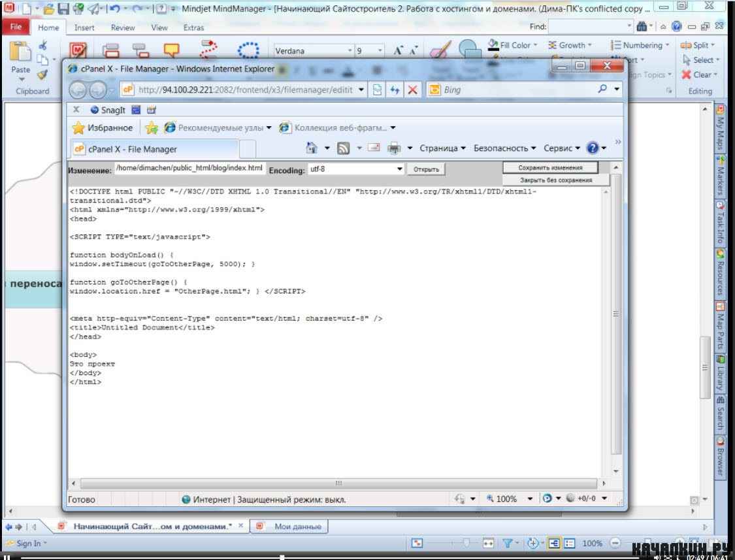Switch to the Мои данные map tab
This screenshot has height=560, width=735.
(x=289, y=526)
